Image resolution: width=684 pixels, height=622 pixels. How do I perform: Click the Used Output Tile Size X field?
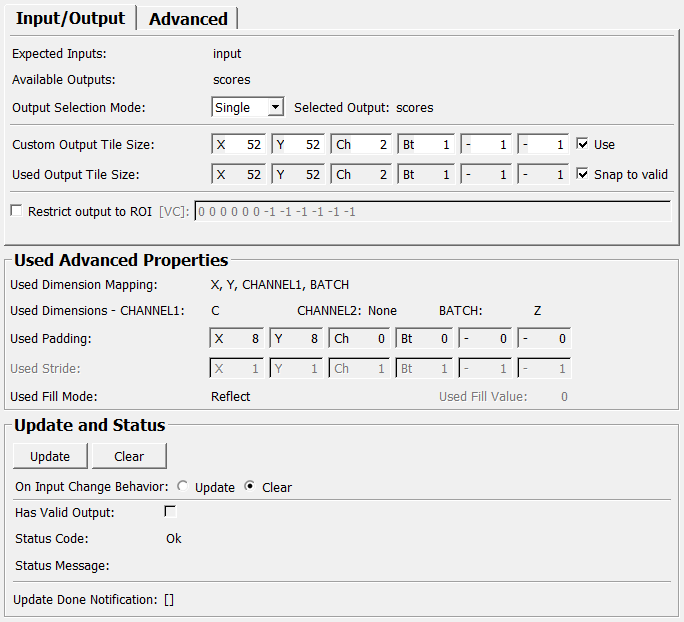pyautogui.click(x=240, y=175)
